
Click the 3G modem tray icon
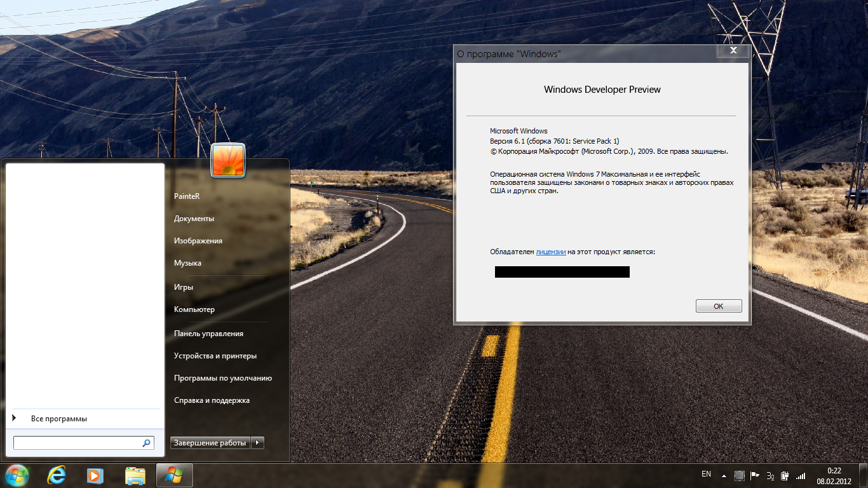tap(770, 475)
